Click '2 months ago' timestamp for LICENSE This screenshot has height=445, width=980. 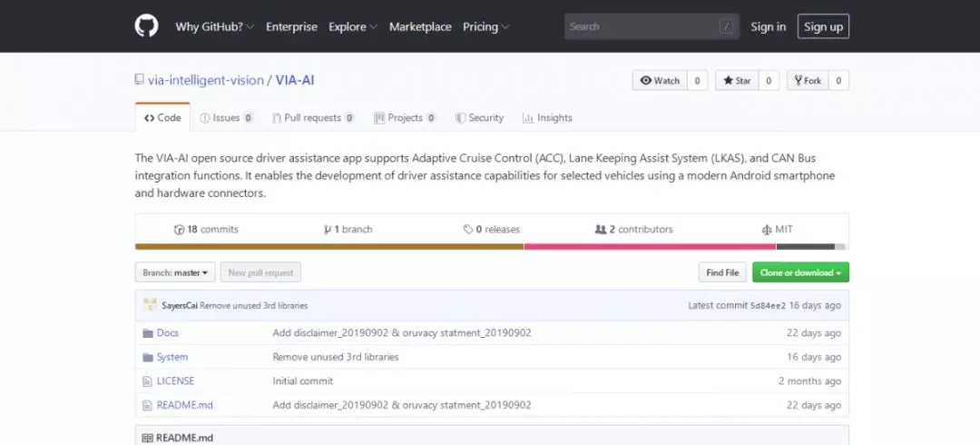(810, 381)
